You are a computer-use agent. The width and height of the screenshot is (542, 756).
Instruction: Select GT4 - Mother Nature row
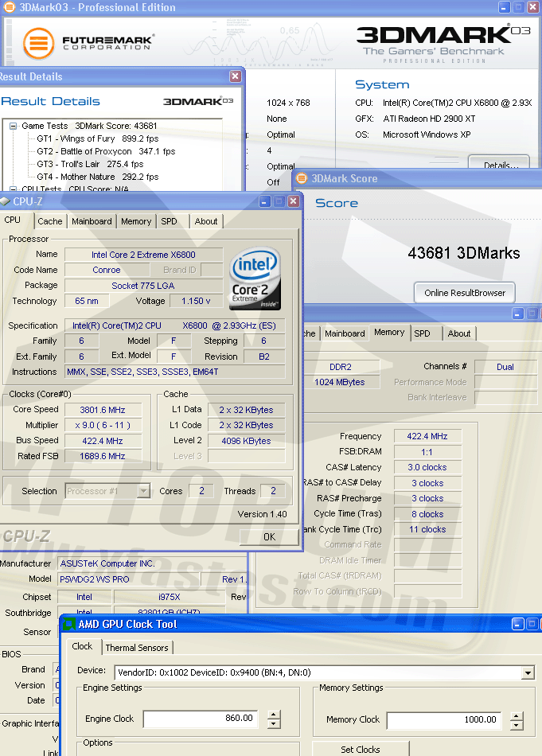click(x=98, y=177)
